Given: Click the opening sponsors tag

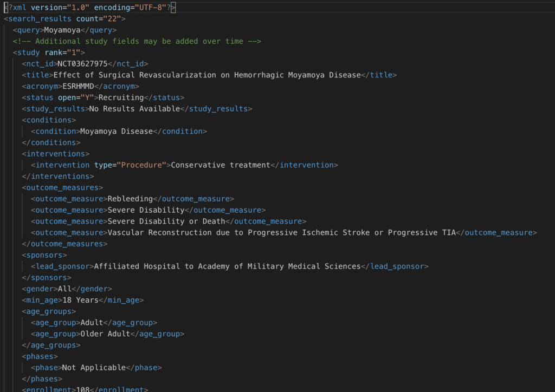Looking at the screenshot, I should coord(44,256).
